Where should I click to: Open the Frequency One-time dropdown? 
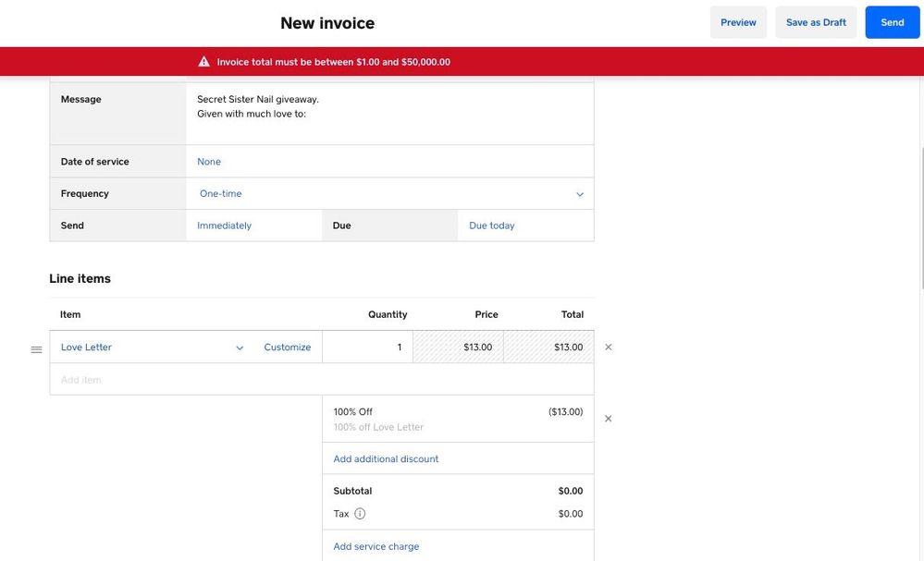click(390, 194)
